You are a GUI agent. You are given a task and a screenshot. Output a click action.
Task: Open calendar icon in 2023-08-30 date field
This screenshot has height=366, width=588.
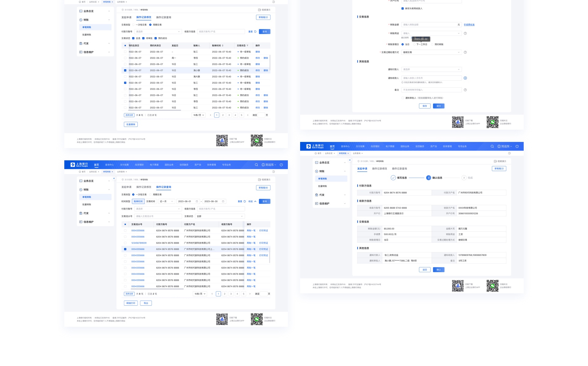click(223, 201)
